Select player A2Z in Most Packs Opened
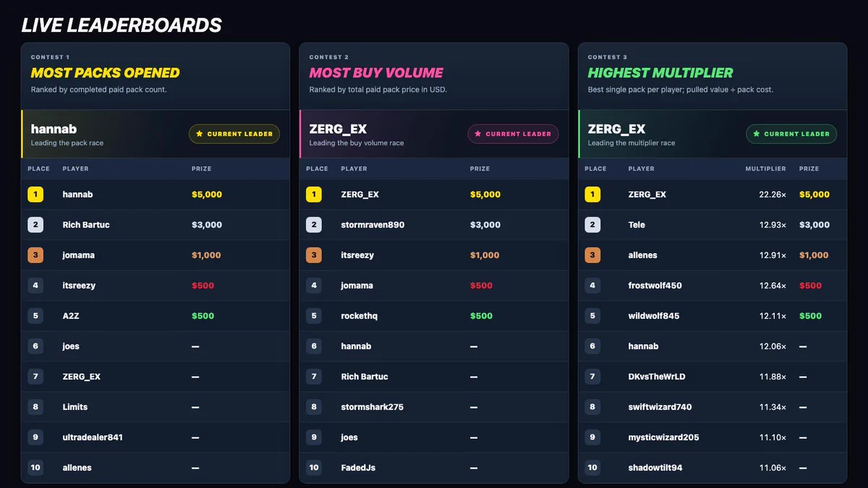The height and width of the screenshot is (488, 868). click(72, 316)
